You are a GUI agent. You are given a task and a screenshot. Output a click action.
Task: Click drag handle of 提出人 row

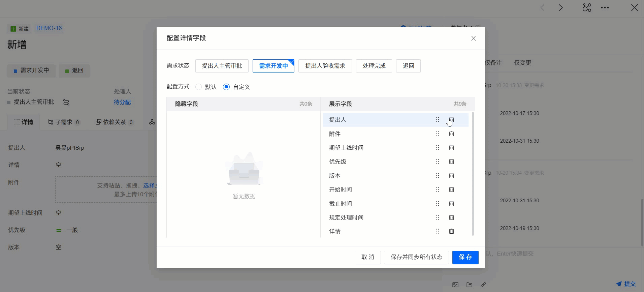pyautogui.click(x=437, y=120)
